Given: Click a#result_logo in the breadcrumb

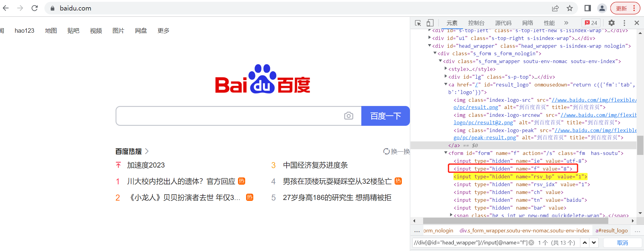Looking at the screenshot, I should click(x=612, y=231).
